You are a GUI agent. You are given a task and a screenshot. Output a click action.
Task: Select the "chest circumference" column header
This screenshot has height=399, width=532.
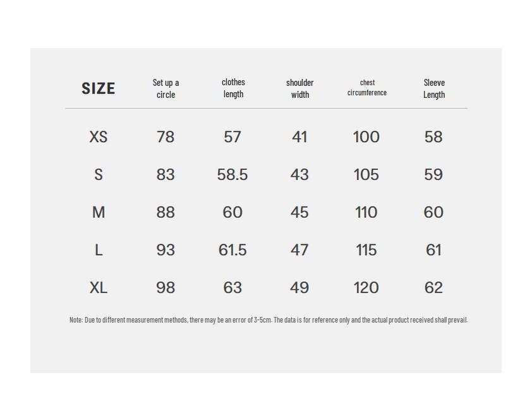tap(367, 88)
